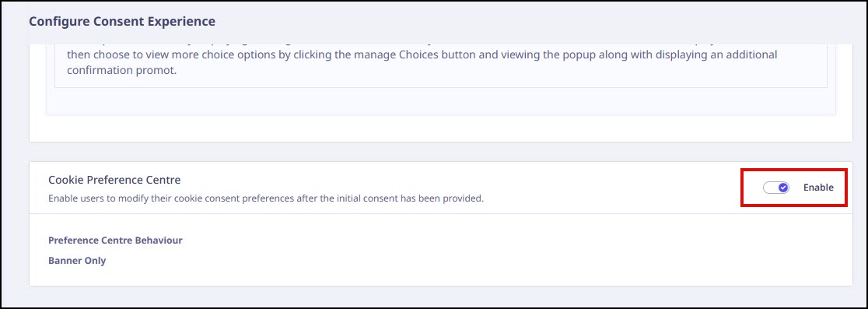
Task: Click the "confirmation promot." text line
Action: coord(122,71)
